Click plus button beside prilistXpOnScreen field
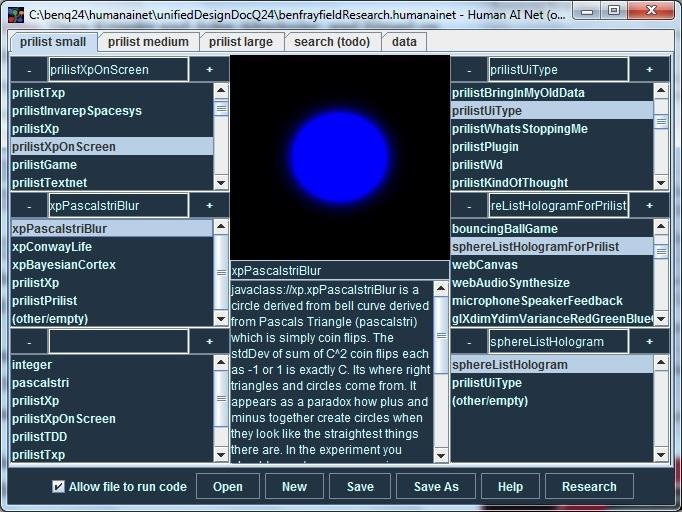Image resolution: width=682 pixels, height=512 pixels. click(x=209, y=70)
